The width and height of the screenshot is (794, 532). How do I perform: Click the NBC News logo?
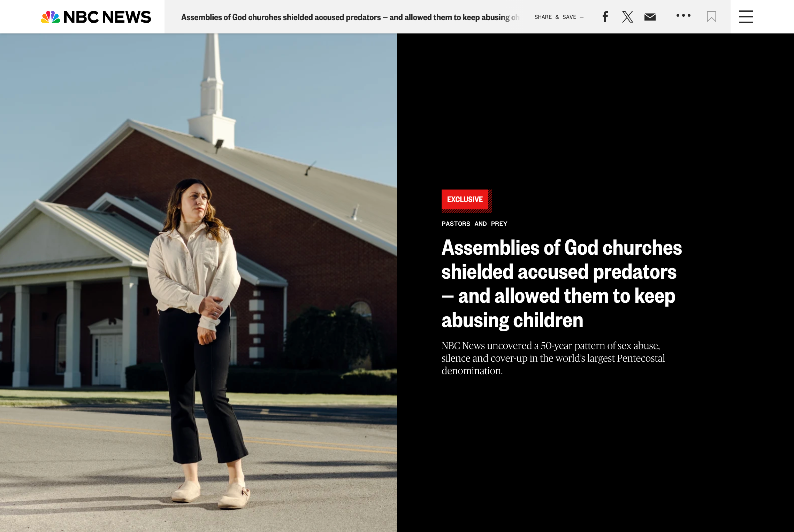point(96,17)
